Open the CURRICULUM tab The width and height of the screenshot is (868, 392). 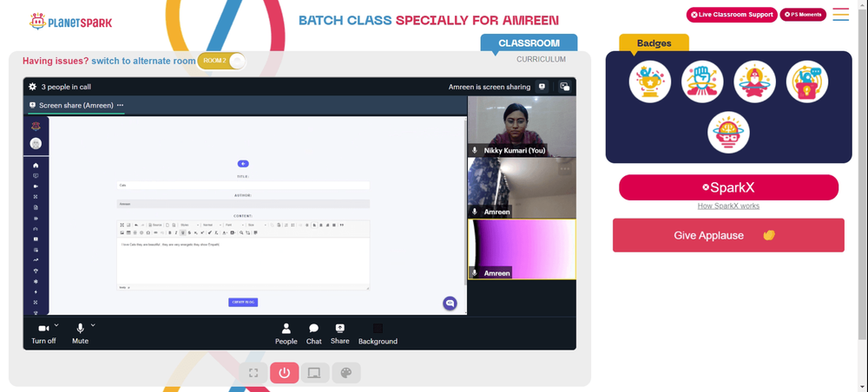click(541, 59)
